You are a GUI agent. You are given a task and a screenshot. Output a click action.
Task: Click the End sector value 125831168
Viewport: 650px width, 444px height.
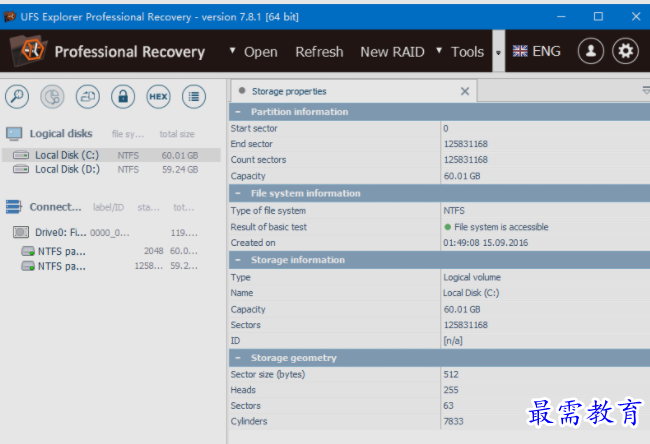466,144
